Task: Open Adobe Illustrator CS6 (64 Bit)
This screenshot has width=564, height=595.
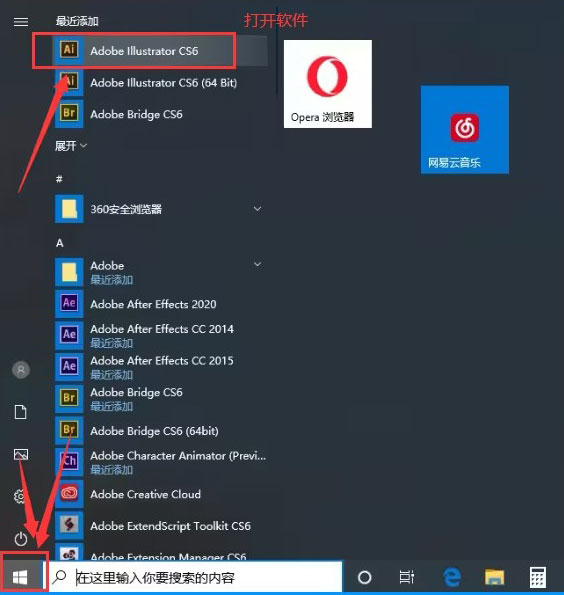Action: (x=161, y=82)
